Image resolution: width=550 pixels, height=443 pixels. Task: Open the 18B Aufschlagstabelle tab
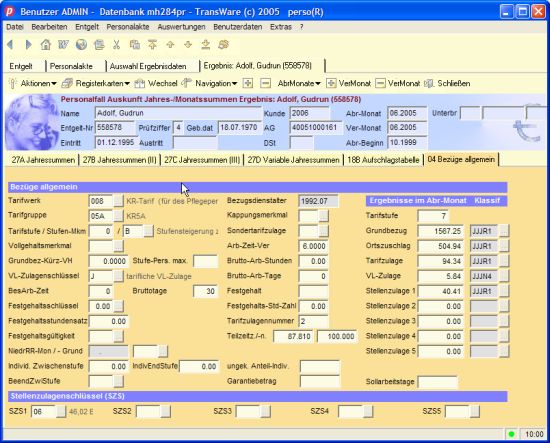(383, 160)
